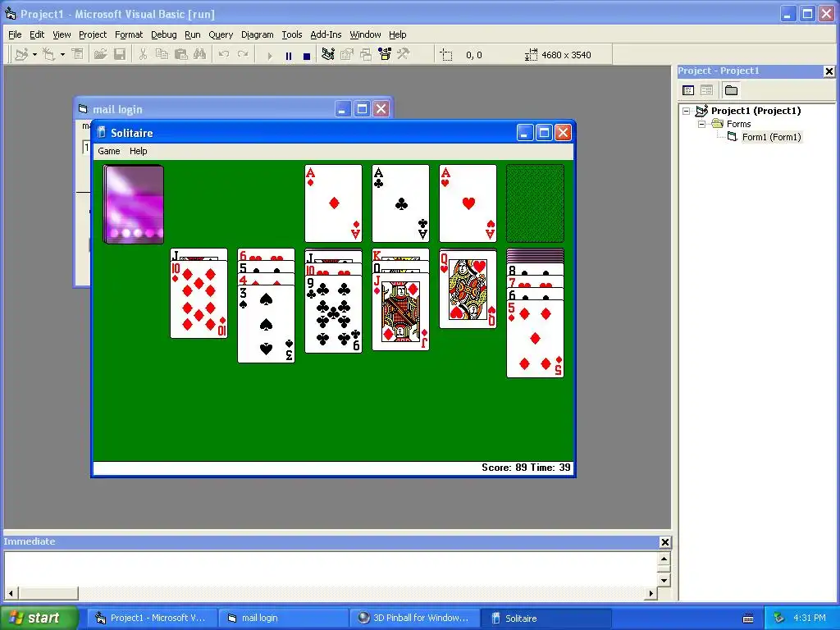Click Immediate window scroll right arrow
840x630 pixels.
[x=651, y=594]
